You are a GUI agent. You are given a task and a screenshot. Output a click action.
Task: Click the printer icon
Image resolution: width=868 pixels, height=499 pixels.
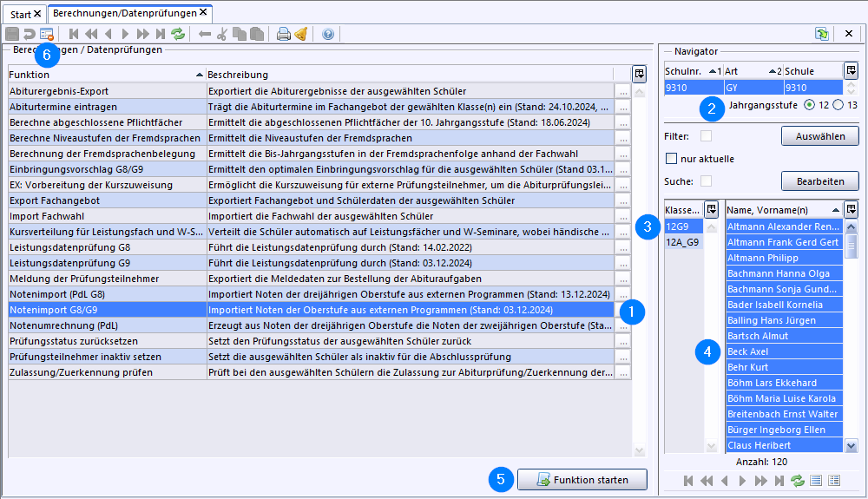pyautogui.click(x=284, y=35)
